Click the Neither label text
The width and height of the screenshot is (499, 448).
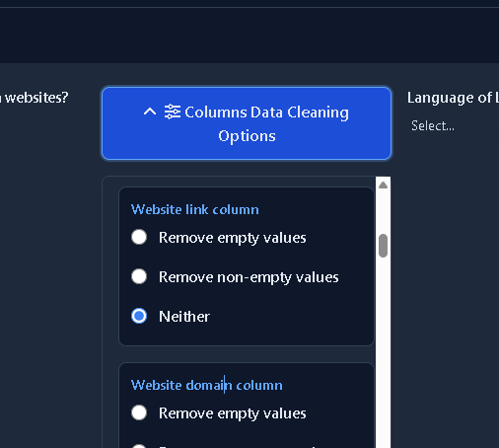[184, 317]
